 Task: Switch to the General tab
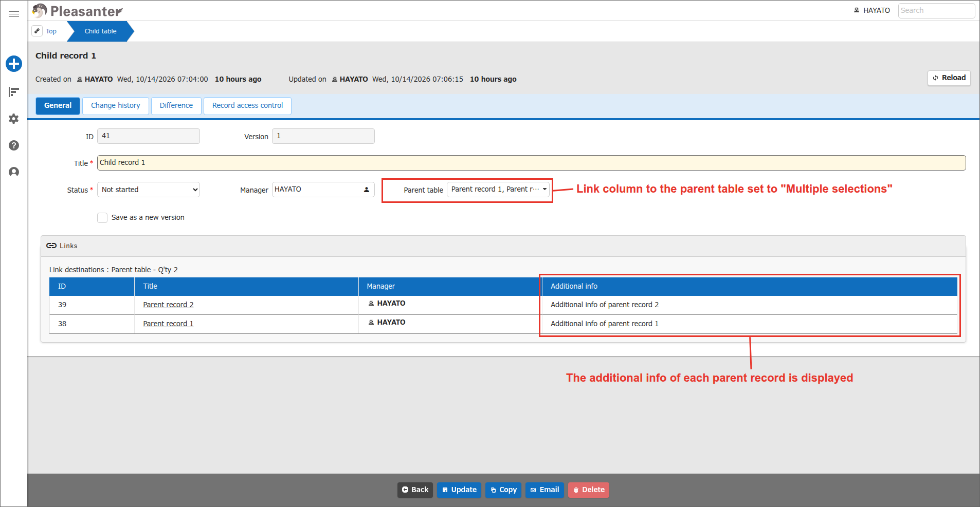point(58,106)
